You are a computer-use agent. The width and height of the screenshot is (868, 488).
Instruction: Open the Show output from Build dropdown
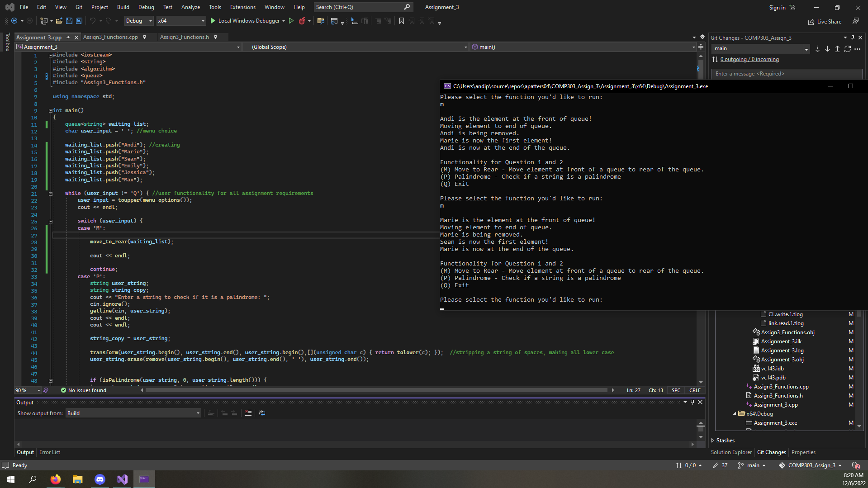133,413
